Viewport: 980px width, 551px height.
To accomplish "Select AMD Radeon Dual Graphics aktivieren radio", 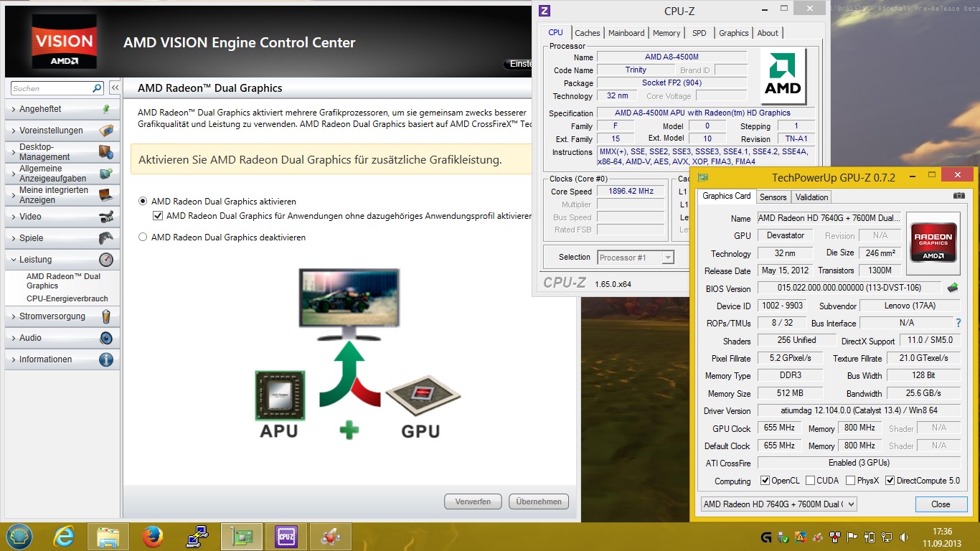I will tap(143, 202).
